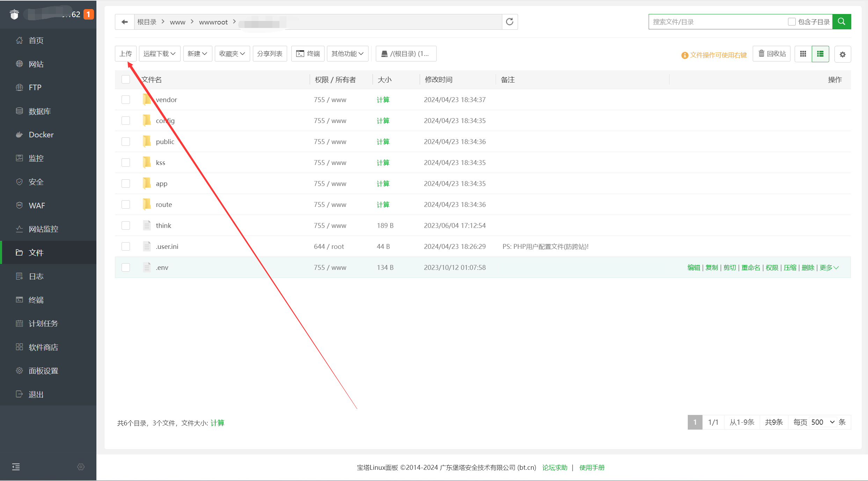Viewport: 868px width, 481px height.
Task: Open the 分享列表 button
Action: 270,53
